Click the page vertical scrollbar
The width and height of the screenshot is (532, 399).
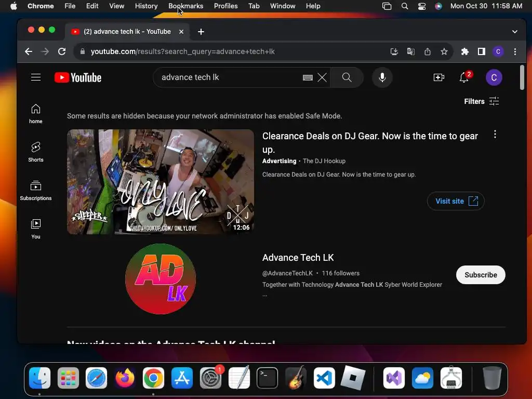tap(522, 78)
